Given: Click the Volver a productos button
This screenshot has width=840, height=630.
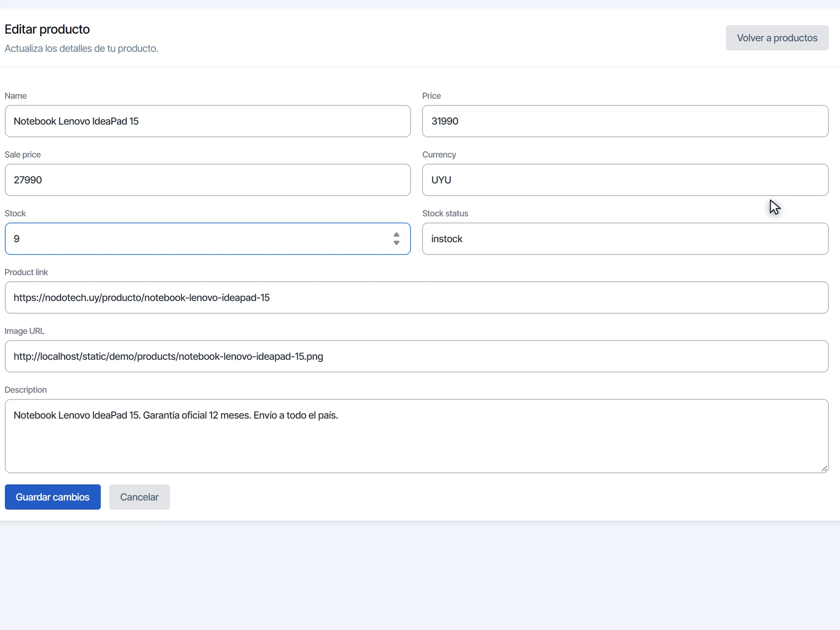Looking at the screenshot, I should coord(777,38).
